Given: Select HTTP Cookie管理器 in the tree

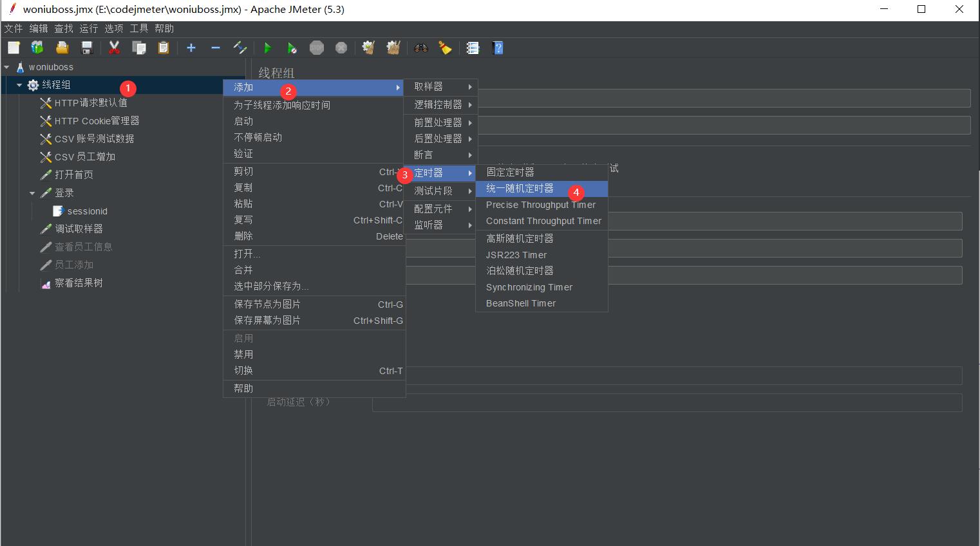Looking at the screenshot, I should coord(97,121).
